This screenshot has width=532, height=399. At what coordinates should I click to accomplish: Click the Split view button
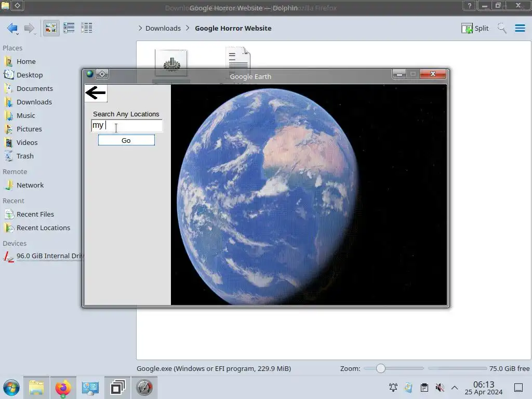point(475,28)
